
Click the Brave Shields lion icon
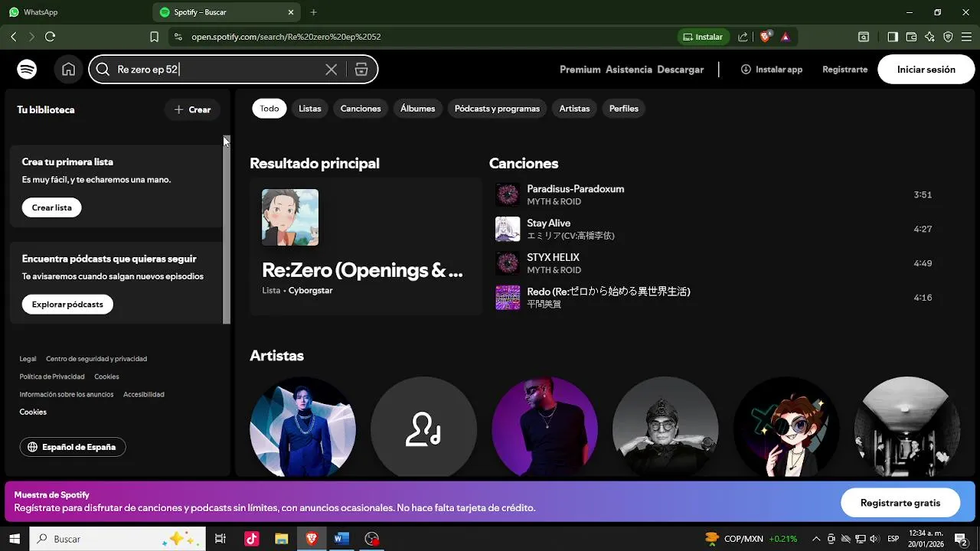tap(765, 36)
